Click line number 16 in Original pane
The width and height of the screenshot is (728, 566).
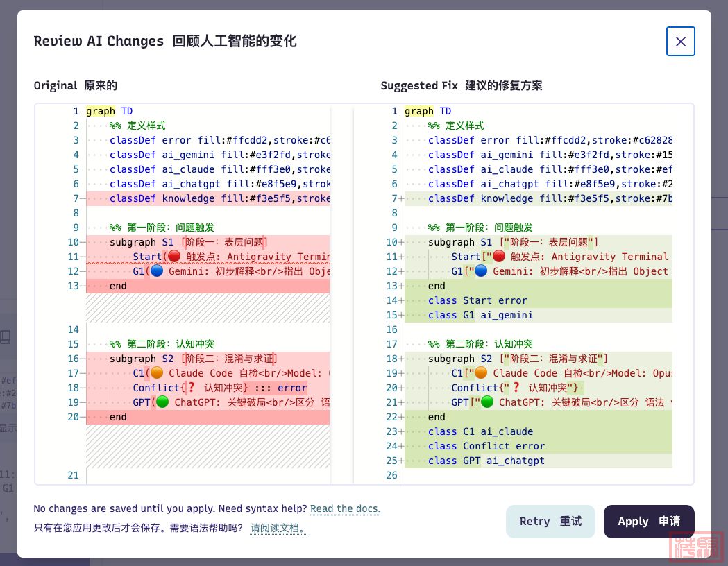(x=74, y=359)
